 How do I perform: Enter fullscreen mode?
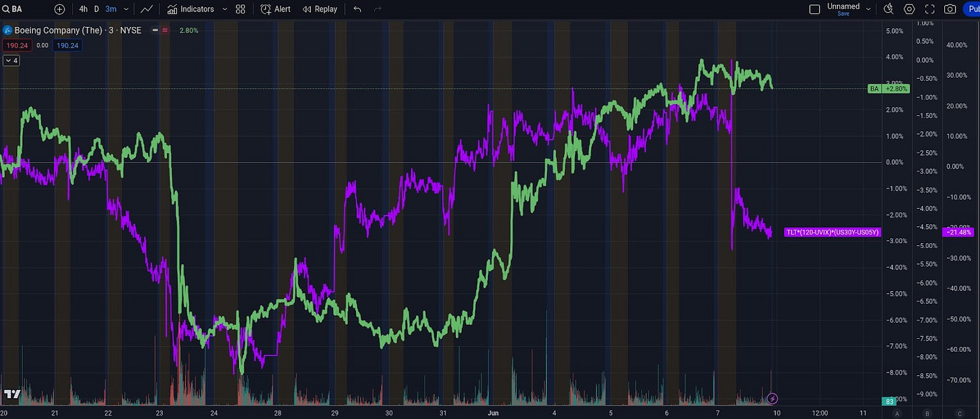(930, 9)
